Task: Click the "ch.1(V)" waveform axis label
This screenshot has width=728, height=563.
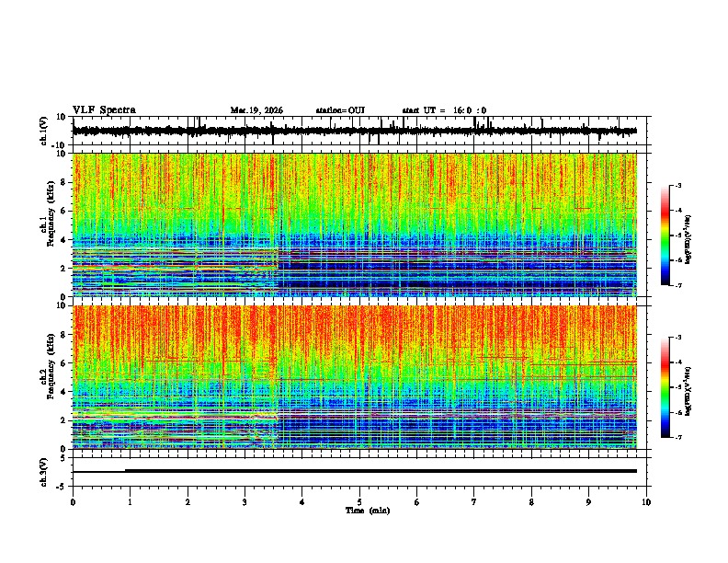Action: [44, 131]
